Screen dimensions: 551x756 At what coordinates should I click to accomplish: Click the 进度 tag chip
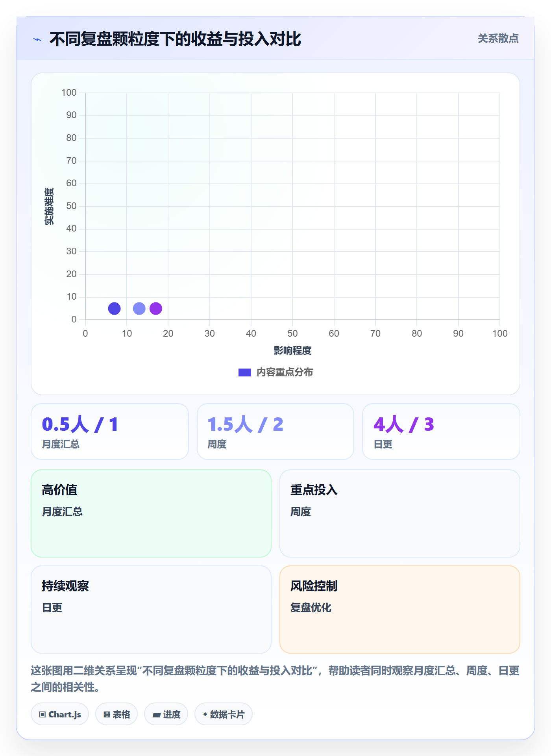click(166, 714)
